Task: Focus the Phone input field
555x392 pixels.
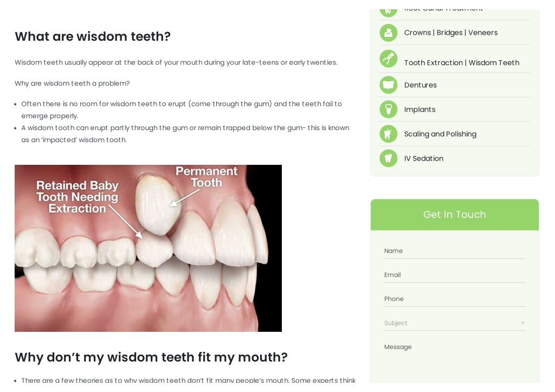Action: click(x=455, y=299)
